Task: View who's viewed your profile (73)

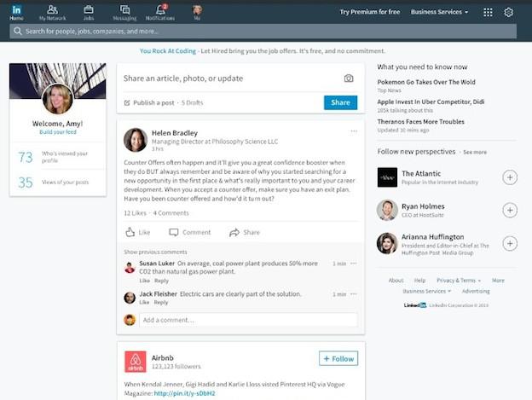Action: pyautogui.click(x=58, y=158)
